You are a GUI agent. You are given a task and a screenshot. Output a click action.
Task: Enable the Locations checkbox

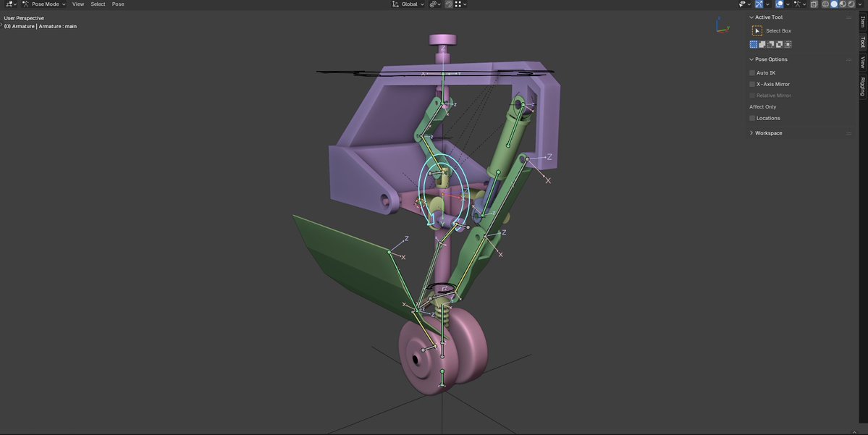pos(752,118)
